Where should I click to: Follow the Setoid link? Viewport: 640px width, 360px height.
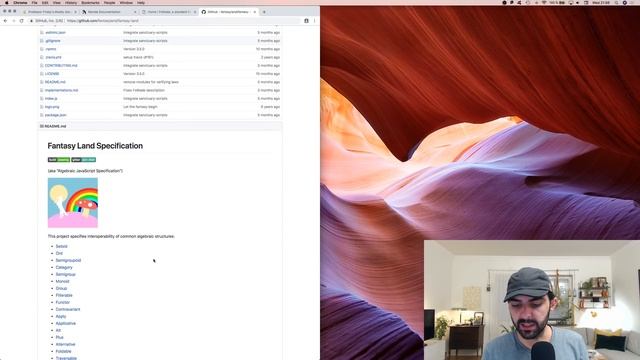tap(62, 246)
